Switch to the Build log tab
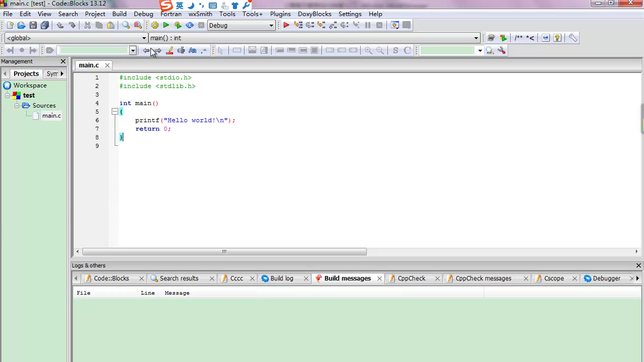 point(281,279)
